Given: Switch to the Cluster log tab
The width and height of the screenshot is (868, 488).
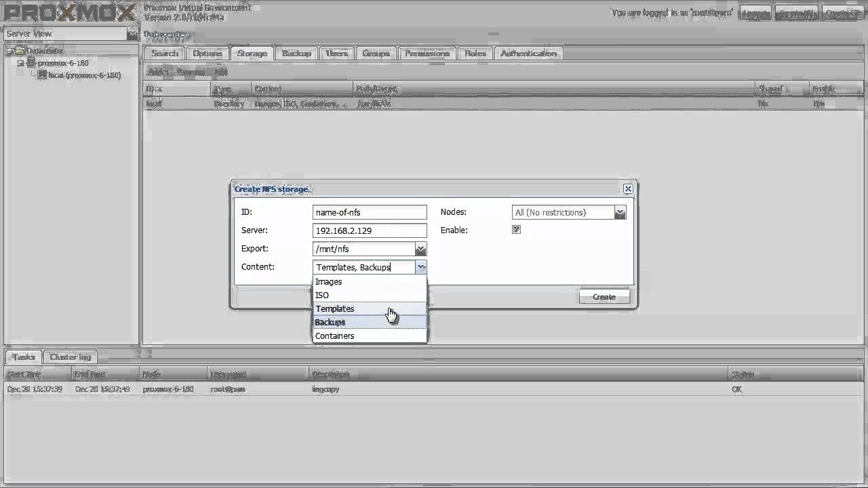Looking at the screenshot, I should [71, 357].
